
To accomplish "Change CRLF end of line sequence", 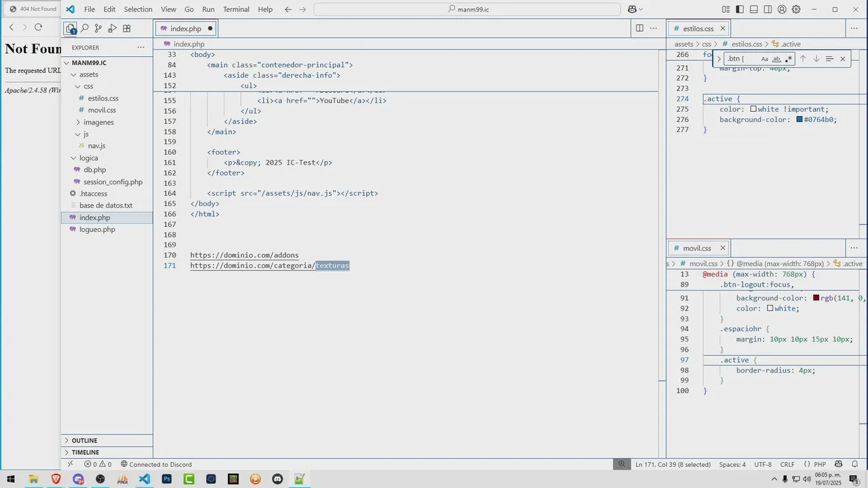I will point(787,464).
